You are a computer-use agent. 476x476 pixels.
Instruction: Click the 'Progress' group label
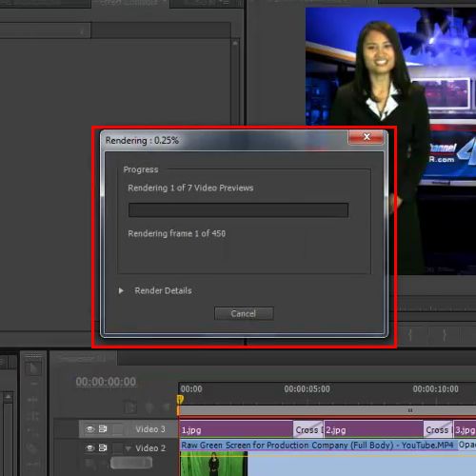(141, 169)
